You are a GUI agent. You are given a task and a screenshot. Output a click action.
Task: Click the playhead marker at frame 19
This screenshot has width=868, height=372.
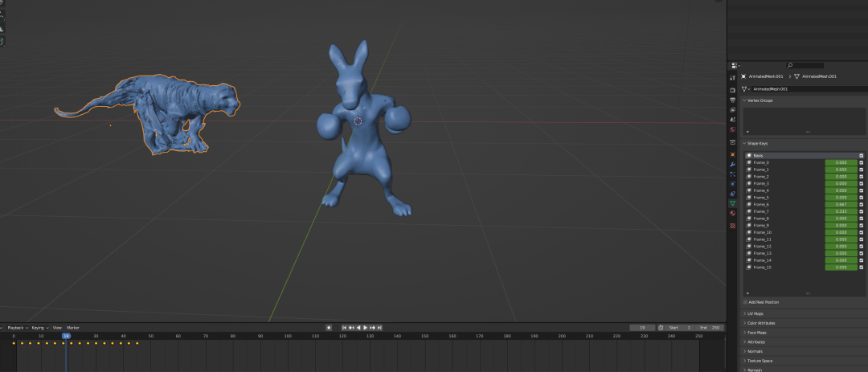point(66,336)
